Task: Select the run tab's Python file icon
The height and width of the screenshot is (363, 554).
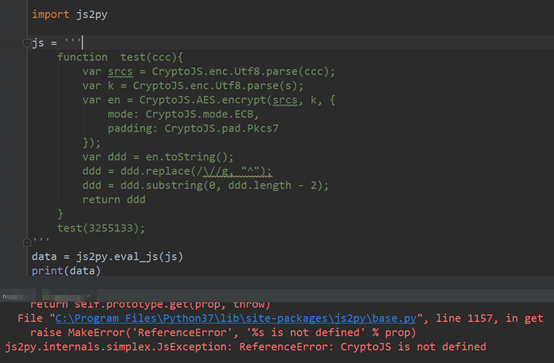Action: tap(46, 294)
